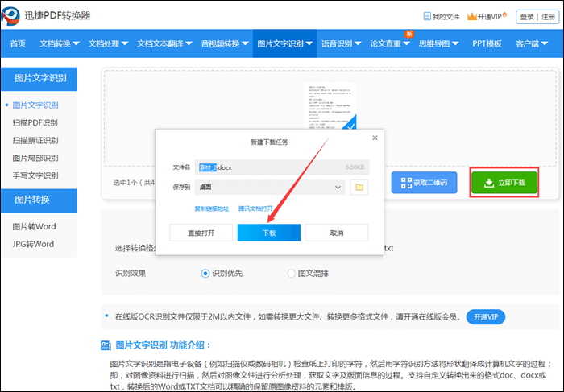564x392 pixels.
Task: Open folder browse icon in download dialog
Action: point(359,188)
